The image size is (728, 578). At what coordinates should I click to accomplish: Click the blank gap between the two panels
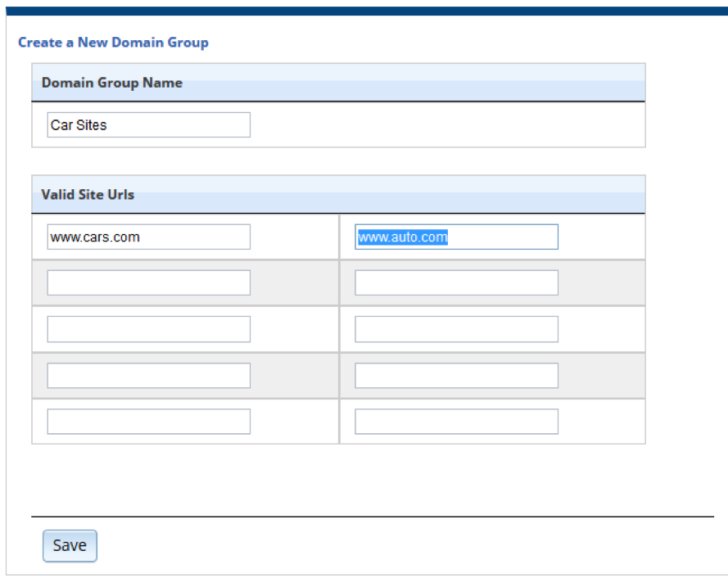click(338, 161)
